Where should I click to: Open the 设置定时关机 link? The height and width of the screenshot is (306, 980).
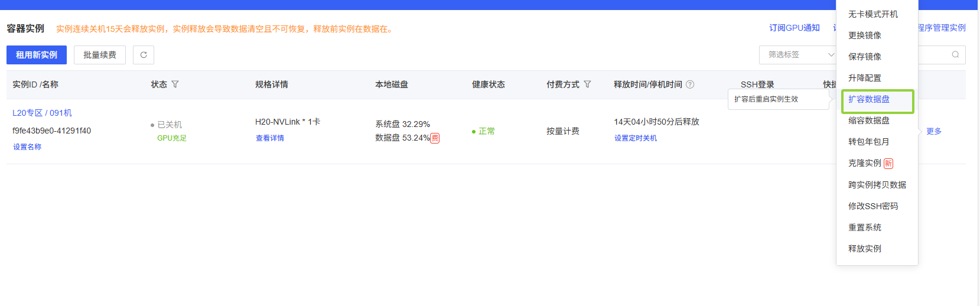[636, 138]
